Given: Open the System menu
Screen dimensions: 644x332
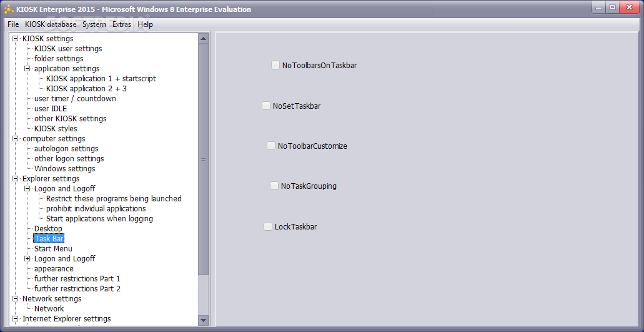Looking at the screenshot, I should 94,24.
